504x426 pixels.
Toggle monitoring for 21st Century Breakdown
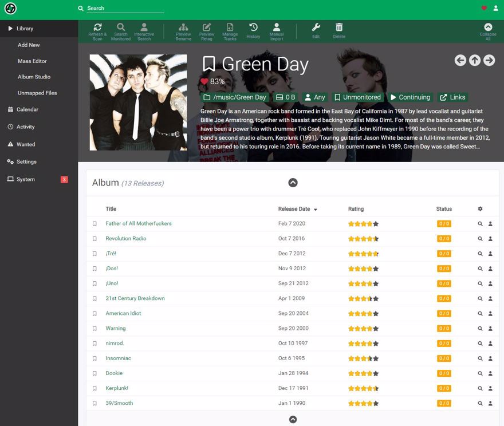pos(94,298)
